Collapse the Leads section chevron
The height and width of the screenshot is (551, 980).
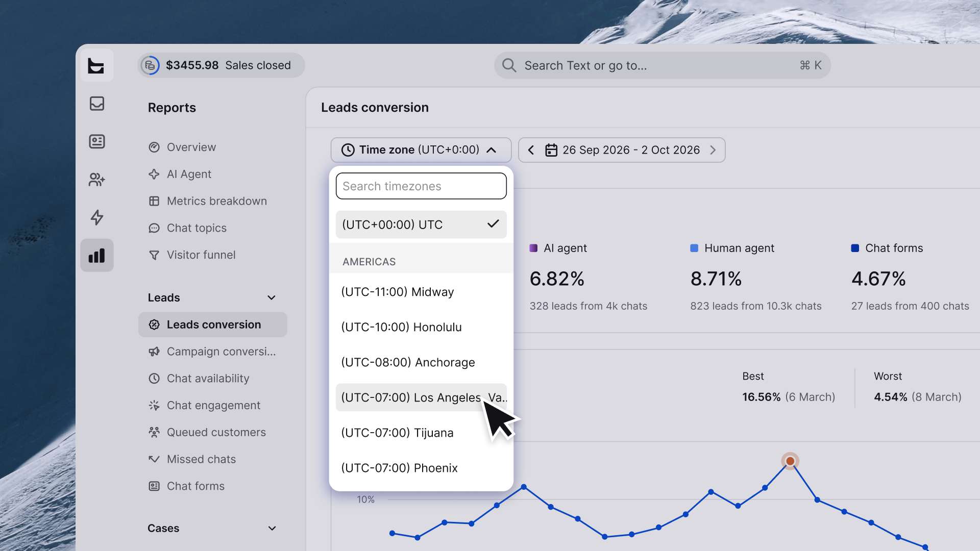pos(272,298)
